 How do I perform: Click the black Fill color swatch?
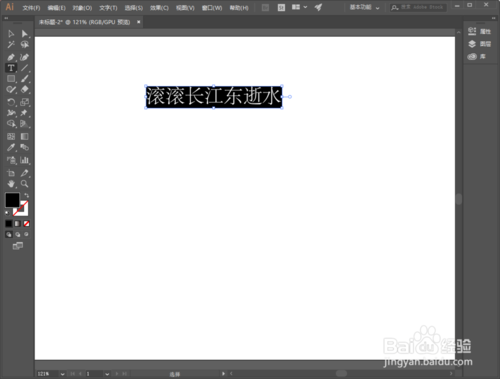12,200
